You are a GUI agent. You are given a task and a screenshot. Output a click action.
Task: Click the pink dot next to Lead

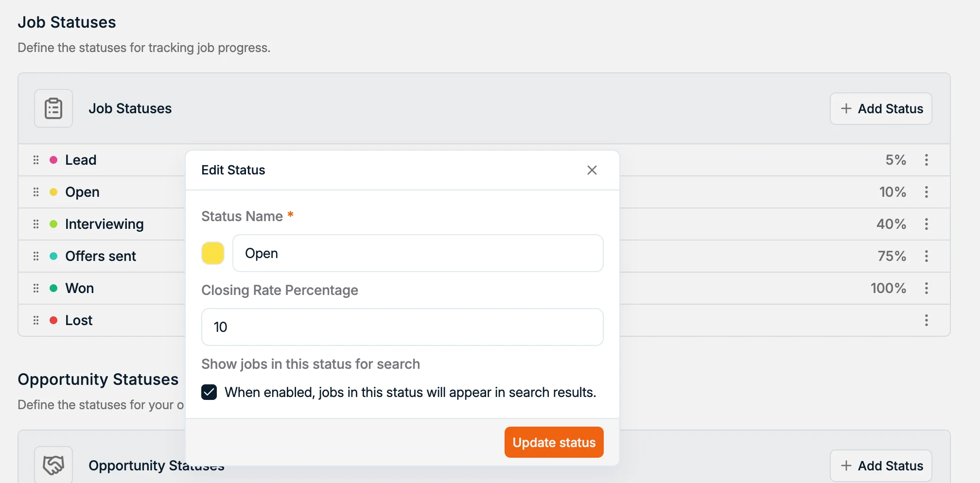pos(53,160)
